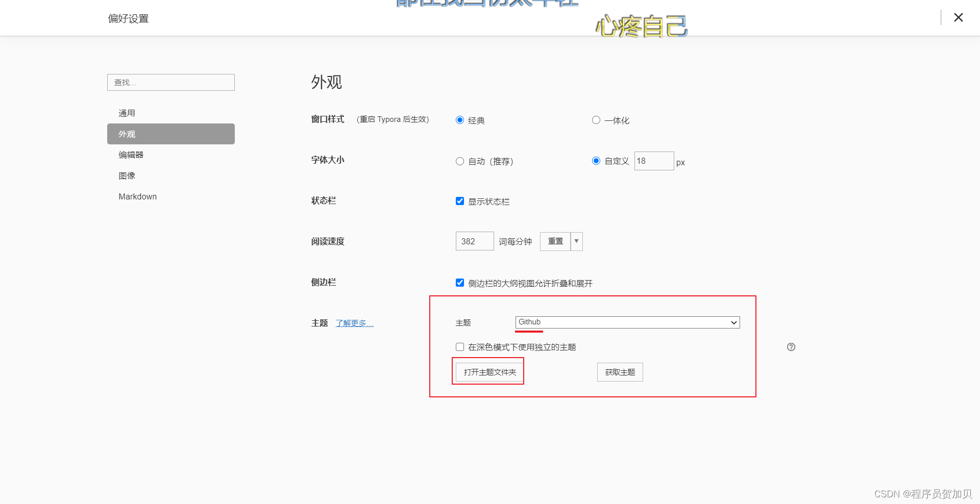Toggle the 显示状态栏 checkbox
Screen dimensions: 980x504
460,201
